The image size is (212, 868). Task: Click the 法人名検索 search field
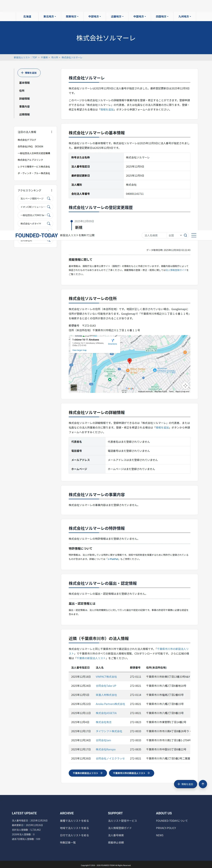154,235
